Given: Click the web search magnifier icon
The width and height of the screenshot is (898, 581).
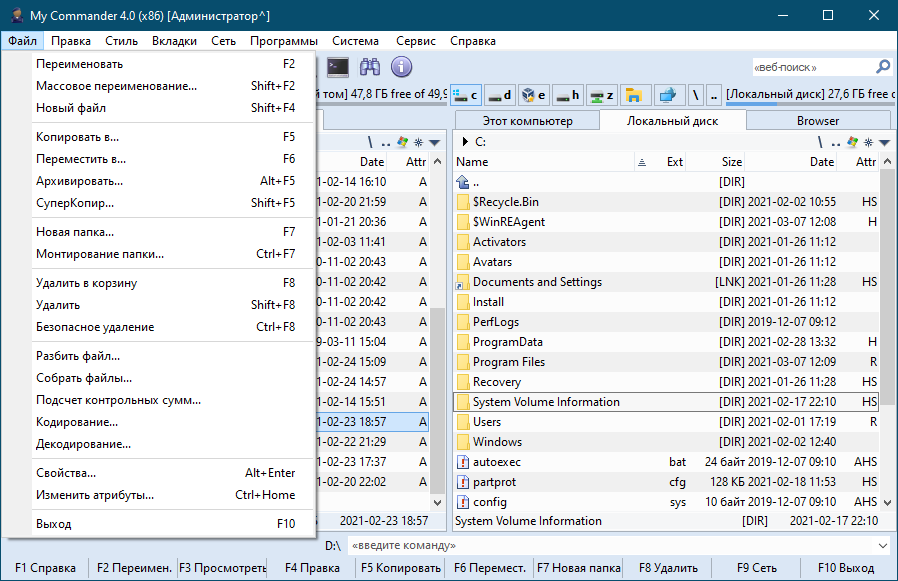Looking at the screenshot, I should tap(883, 67).
